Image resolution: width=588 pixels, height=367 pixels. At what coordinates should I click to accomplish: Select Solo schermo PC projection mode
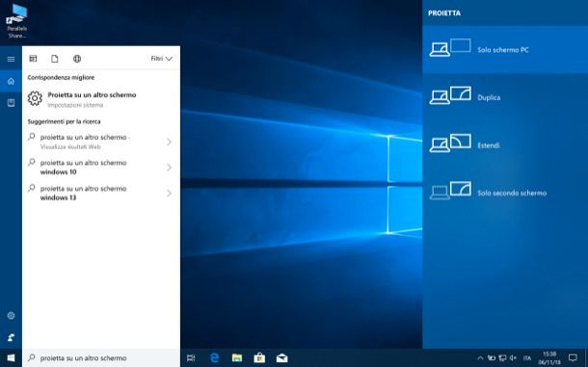click(505, 49)
